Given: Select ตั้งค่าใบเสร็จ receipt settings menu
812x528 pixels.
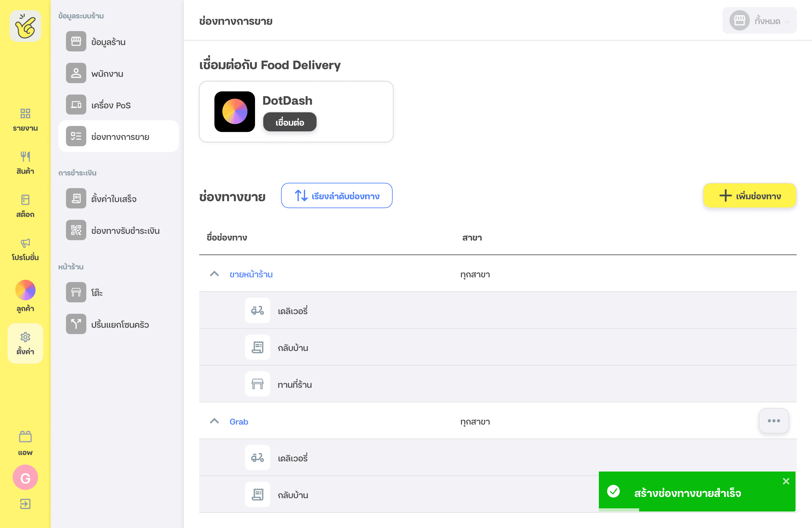Looking at the screenshot, I should pos(118,198).
